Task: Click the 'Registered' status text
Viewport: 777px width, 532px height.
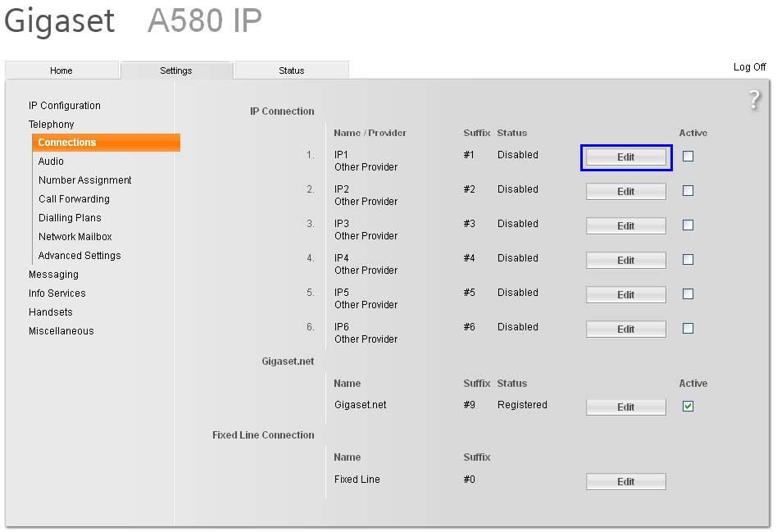Action: click(x=522, y=405)
